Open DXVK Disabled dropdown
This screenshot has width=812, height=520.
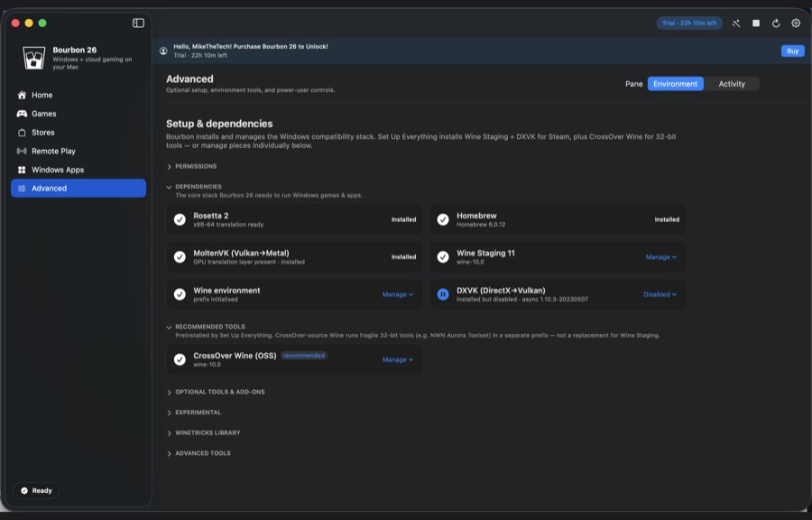660,294
